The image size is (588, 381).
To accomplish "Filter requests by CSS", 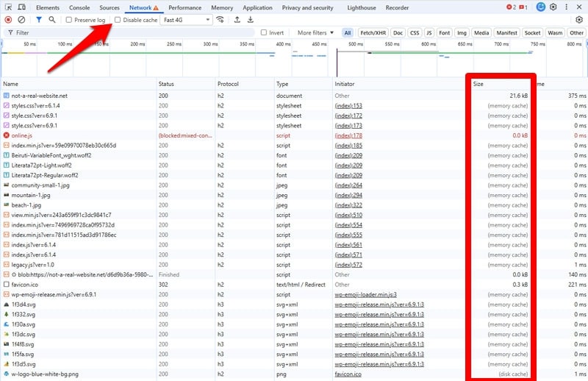I will coord(415,32).
